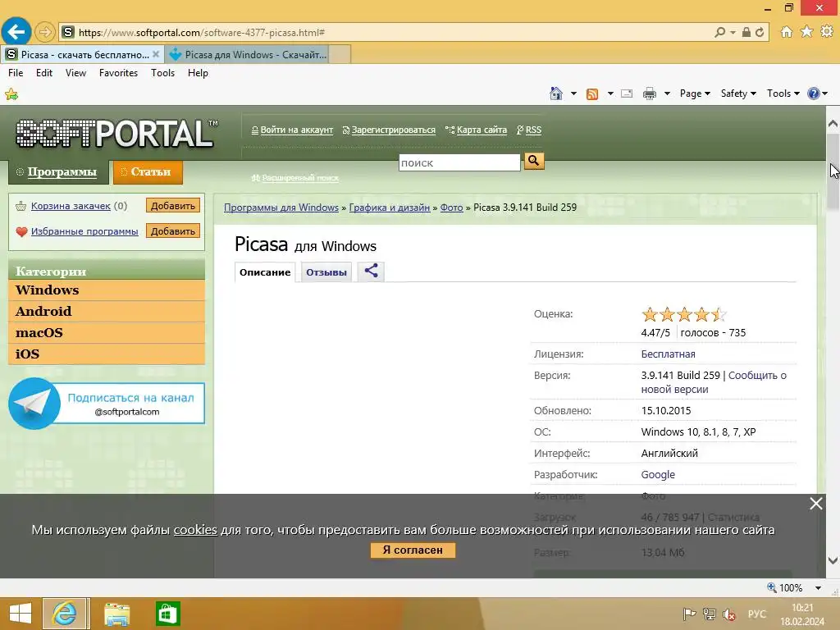The height and width of the screenshot is (630, 840).
Task: Click the share icon next to Отзывы
Action: [371, 271]
